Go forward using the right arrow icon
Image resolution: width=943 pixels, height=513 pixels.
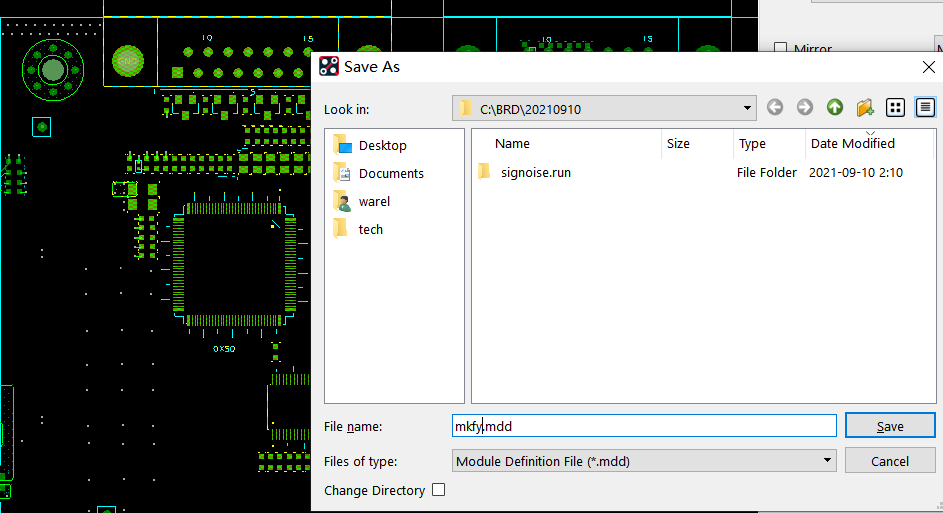coord(805,108)
